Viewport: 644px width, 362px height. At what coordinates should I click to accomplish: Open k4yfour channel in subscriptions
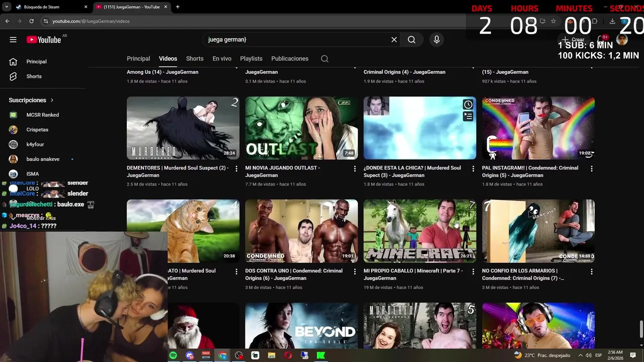(x=35, y=144)
